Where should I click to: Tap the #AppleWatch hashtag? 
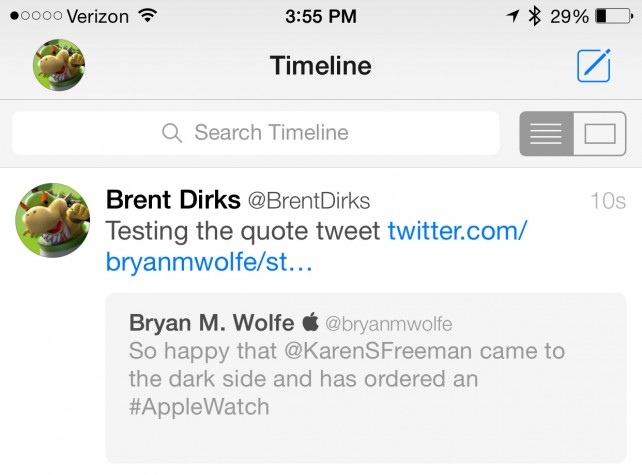tap(199, 407)
